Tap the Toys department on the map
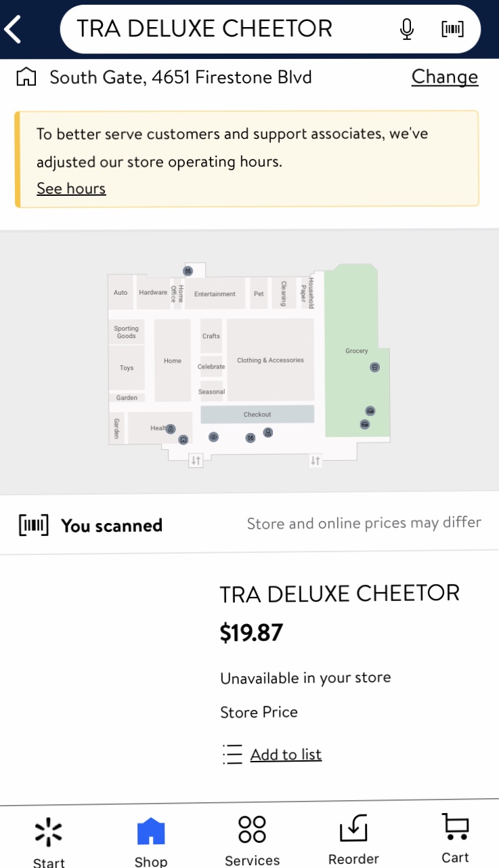 pyautogui.click(x=127, y=368)
